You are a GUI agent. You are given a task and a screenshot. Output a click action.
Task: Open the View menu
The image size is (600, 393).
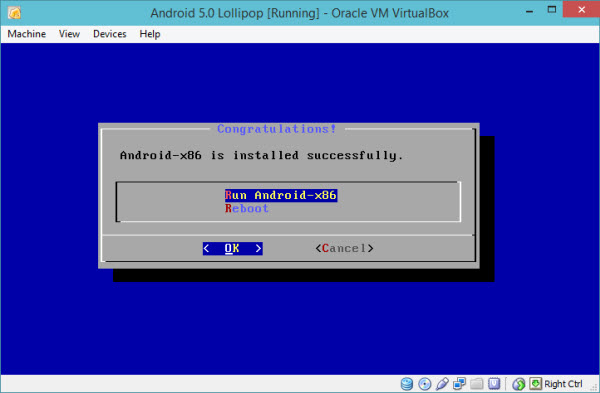tap(69, 34)
